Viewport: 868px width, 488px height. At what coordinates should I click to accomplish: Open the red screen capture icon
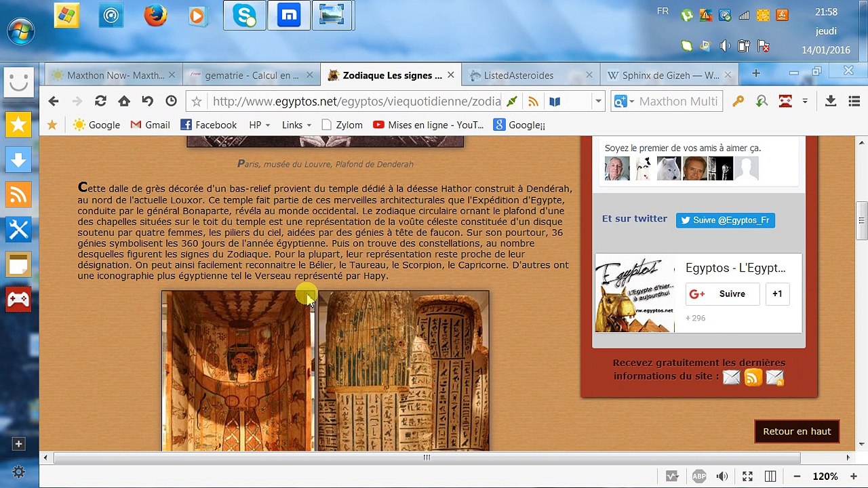[x=785, y=102]
